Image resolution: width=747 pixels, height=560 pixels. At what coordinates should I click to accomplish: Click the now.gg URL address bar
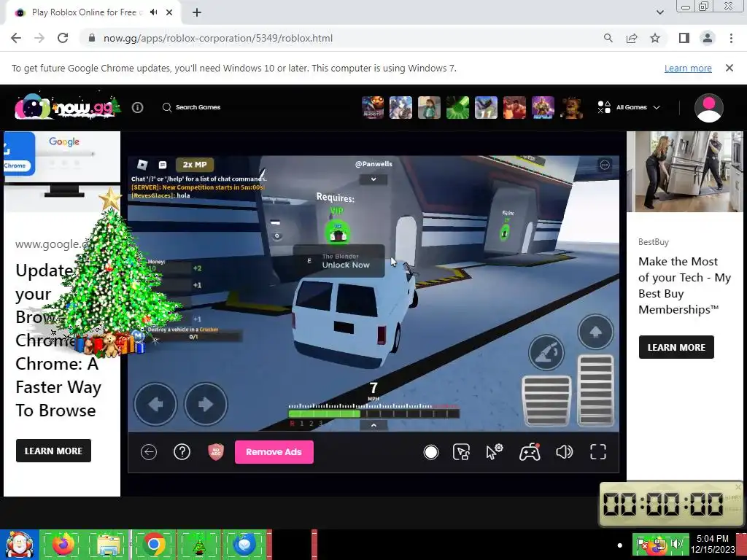pyautogui.click(x=218, y=38)
